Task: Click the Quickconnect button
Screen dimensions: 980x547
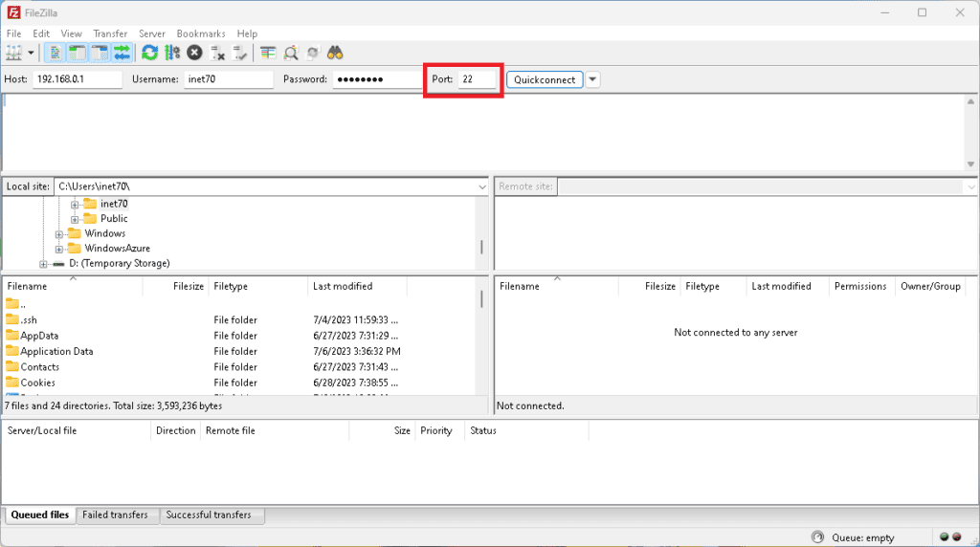Action: click(x=545, y=80)
